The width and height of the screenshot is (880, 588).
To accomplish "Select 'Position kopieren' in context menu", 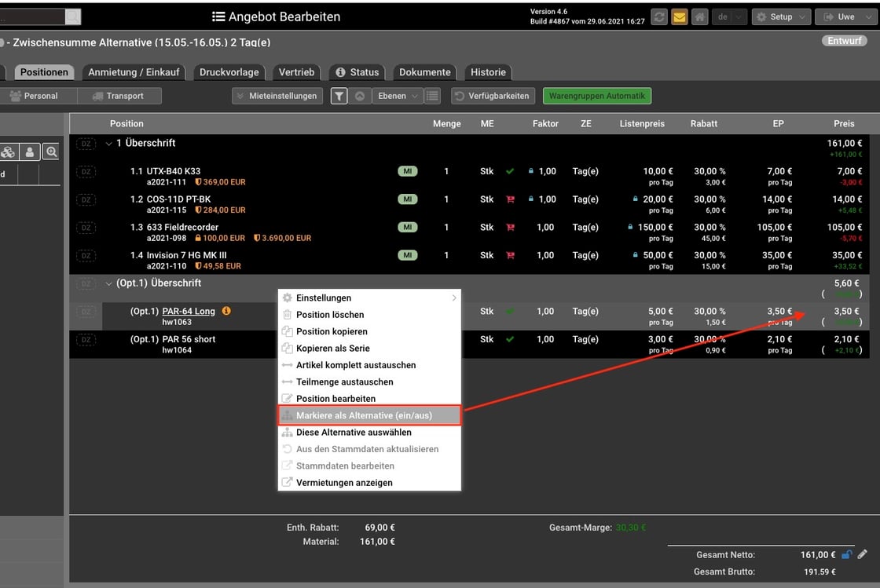I will coord(332,331).
